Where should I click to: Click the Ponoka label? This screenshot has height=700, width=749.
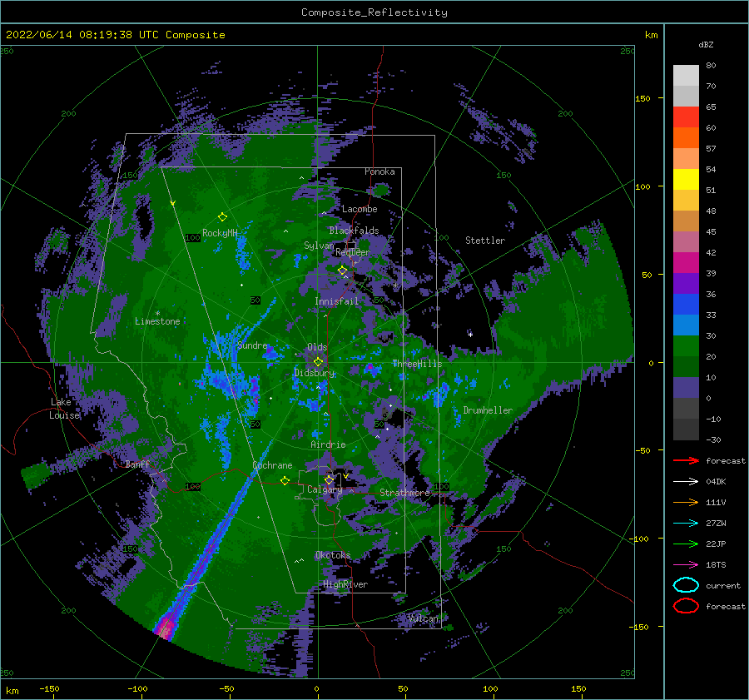point(379,171)
